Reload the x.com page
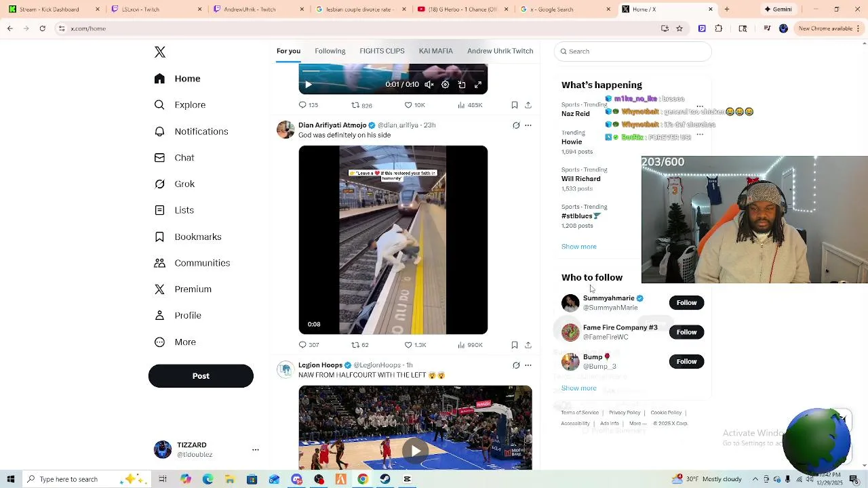This screenshot has width=868, height=488. (x=42, y=28)
